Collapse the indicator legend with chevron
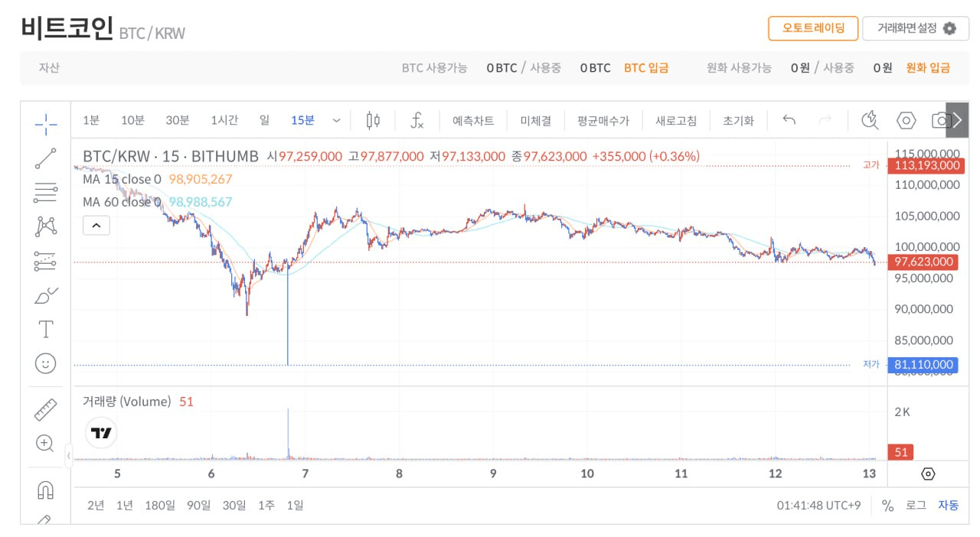The height and width of the screenshot is (537, 980). click(x=96, y=226)
